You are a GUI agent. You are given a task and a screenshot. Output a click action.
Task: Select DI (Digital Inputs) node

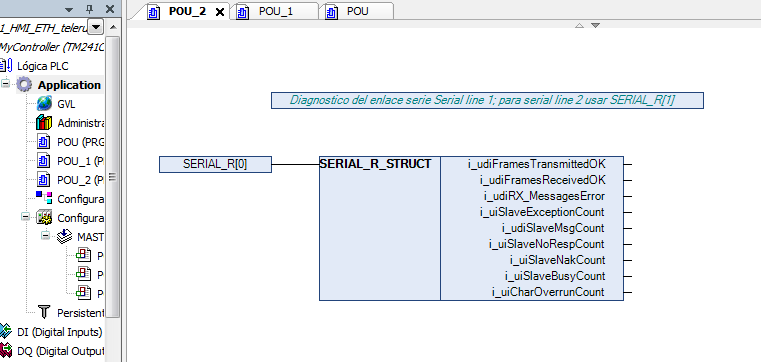tap(60, 332)
